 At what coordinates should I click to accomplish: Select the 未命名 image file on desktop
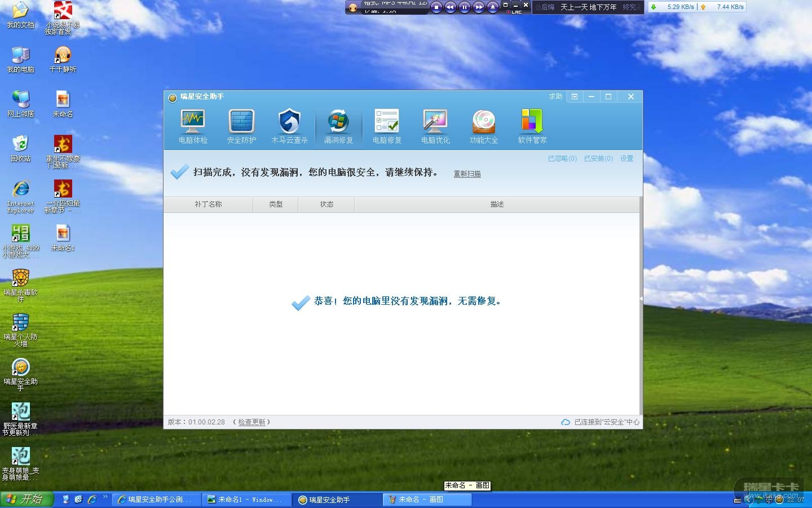coord(63,104)
